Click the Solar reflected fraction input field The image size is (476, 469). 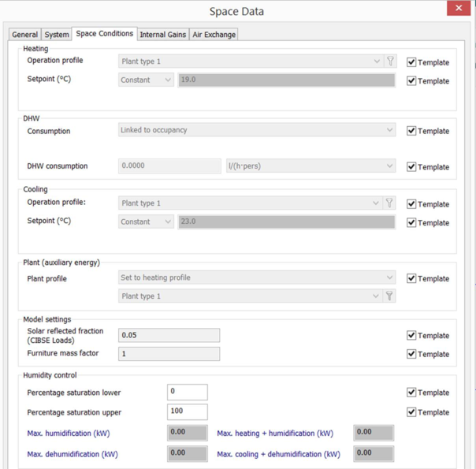click(x=169, y=336)
